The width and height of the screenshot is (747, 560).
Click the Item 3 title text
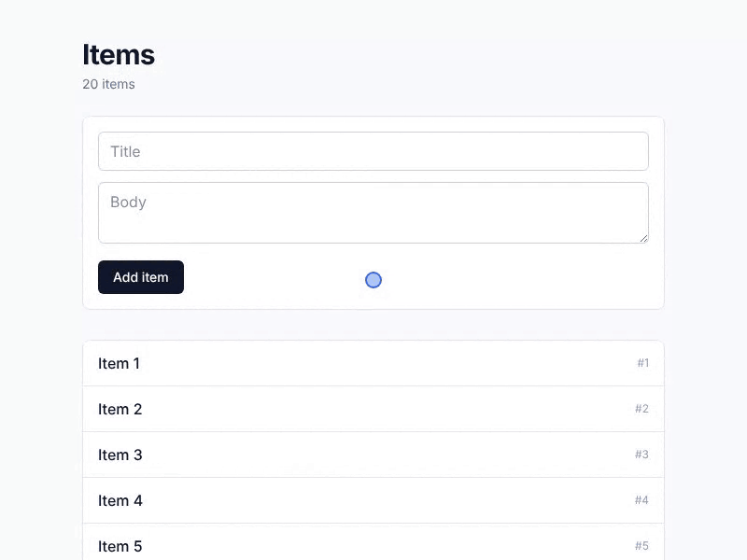(120, 455)
